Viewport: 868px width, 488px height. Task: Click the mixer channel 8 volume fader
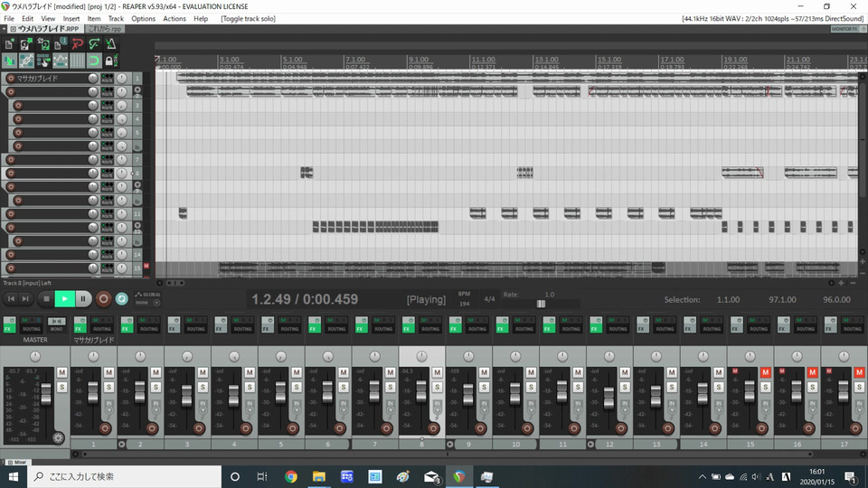point(421,391)
